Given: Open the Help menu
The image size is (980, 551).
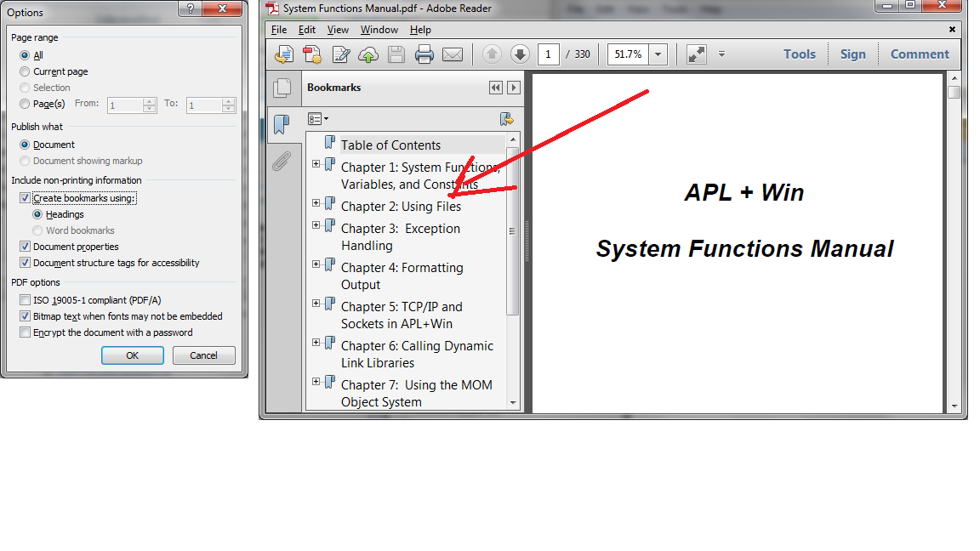Looking at the screenshot, I should [x=420, y=30].
